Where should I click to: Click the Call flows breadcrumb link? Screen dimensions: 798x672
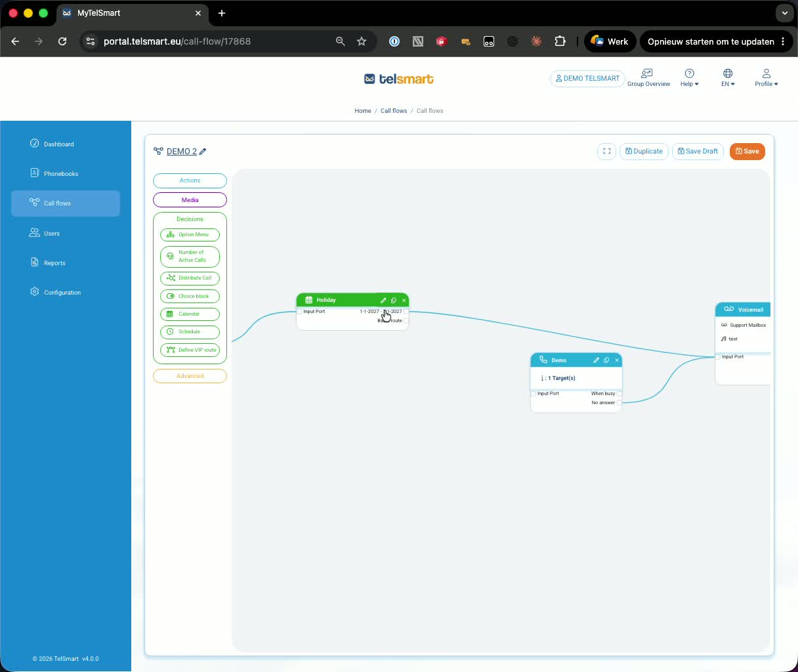(394, 111)
